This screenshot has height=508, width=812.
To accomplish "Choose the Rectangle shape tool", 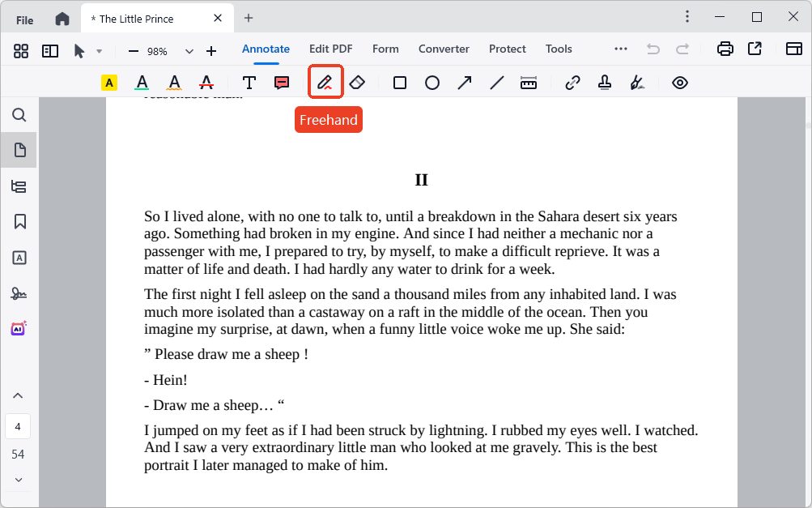I will [x=399, y=82].
